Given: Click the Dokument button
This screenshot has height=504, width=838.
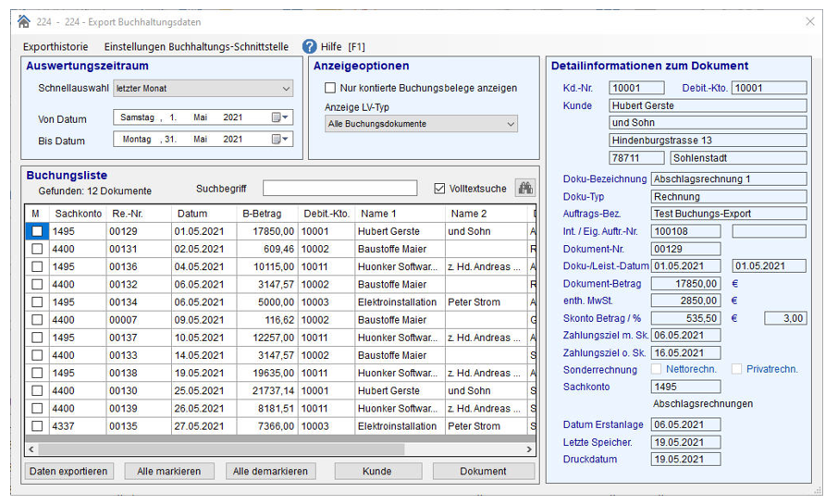Looking at the screenshot, I should tap(483, 472).
